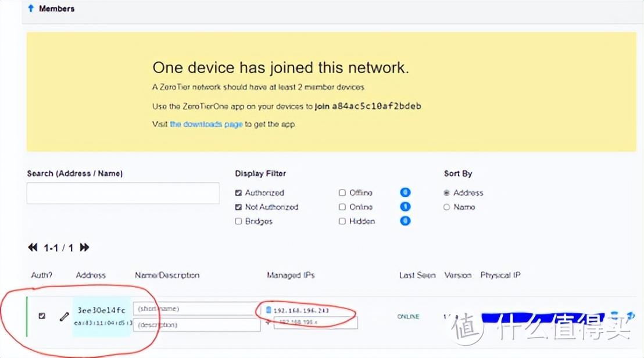Screen dimensions: 644x358
Task: Click the "One device has joined this network." heading
Action: point(281,67)
